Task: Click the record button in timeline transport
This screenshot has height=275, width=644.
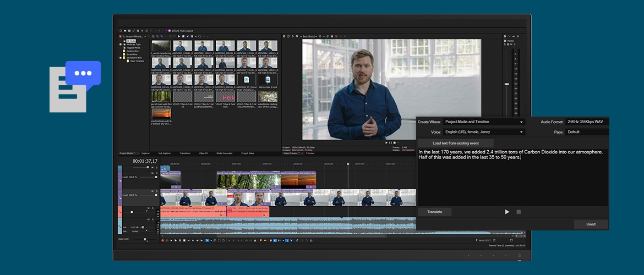Action: 162,240
